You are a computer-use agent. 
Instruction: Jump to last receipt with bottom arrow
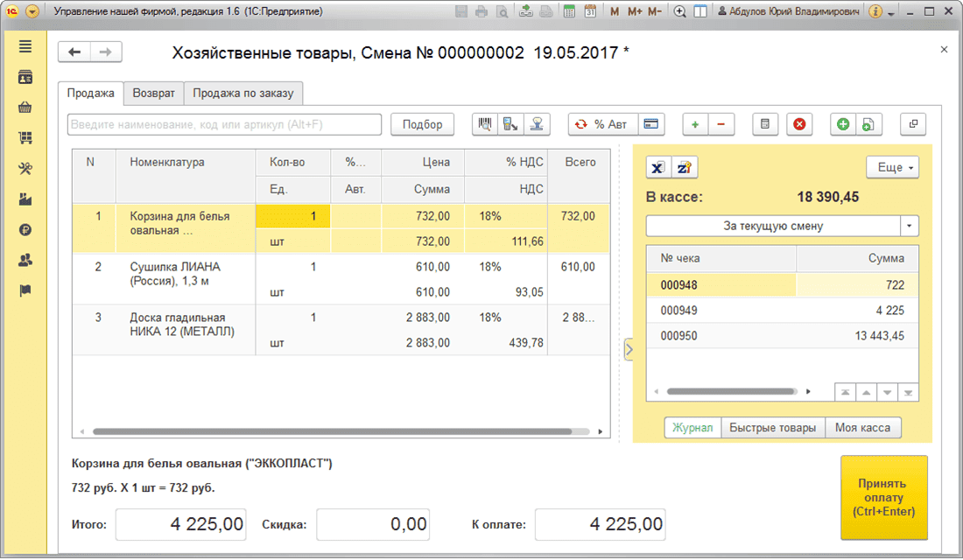908,392
